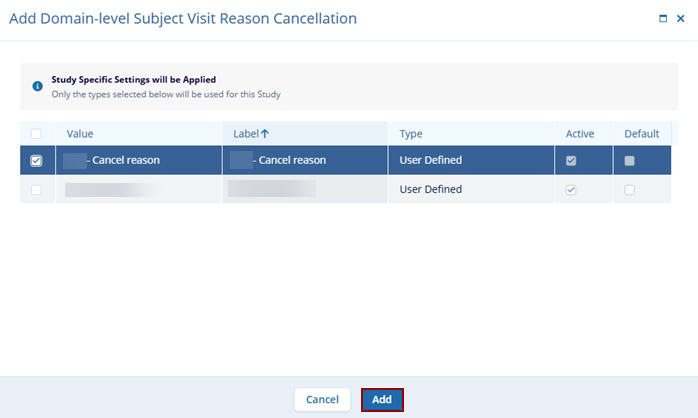Toggle Active checkbox in Cancel reason row
The height and width of the screenshot is (418, 698).
571,160
